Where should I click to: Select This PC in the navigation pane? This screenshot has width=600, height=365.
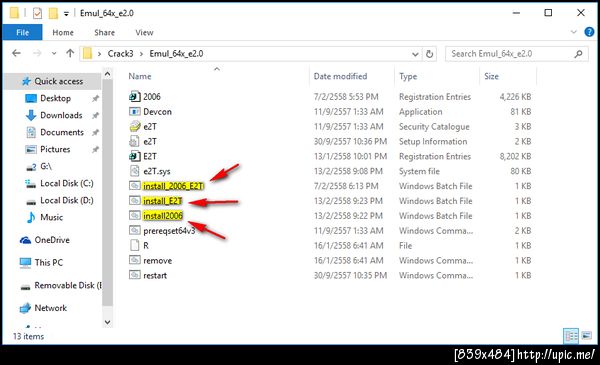point(49,262)
